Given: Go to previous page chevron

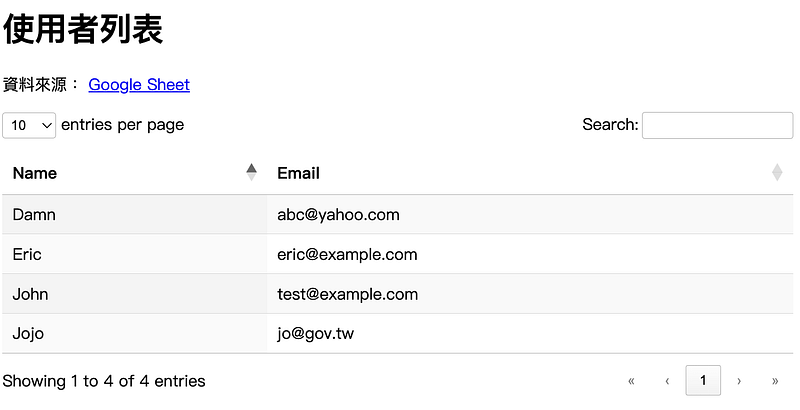Looking at the screenshot, I should (667, 381).
